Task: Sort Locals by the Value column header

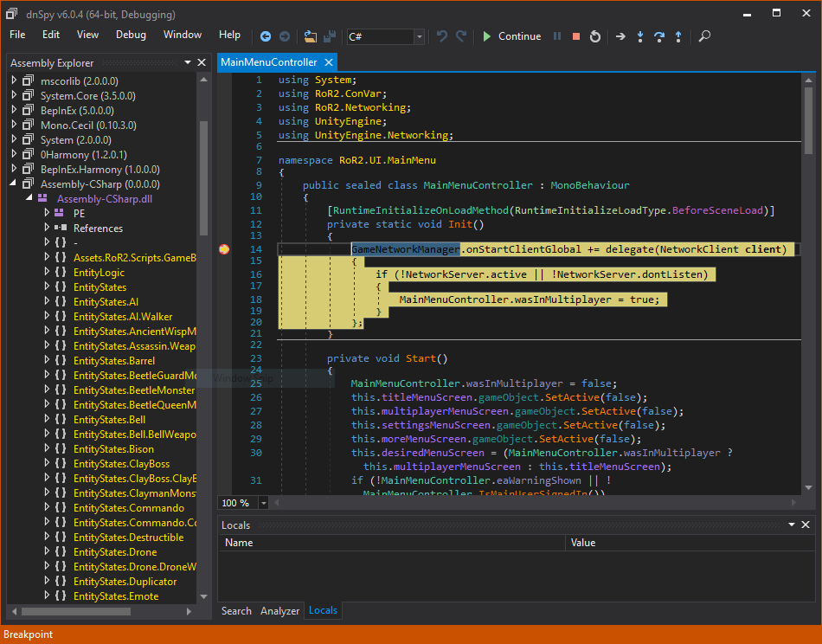Action: tap(690, 543)
